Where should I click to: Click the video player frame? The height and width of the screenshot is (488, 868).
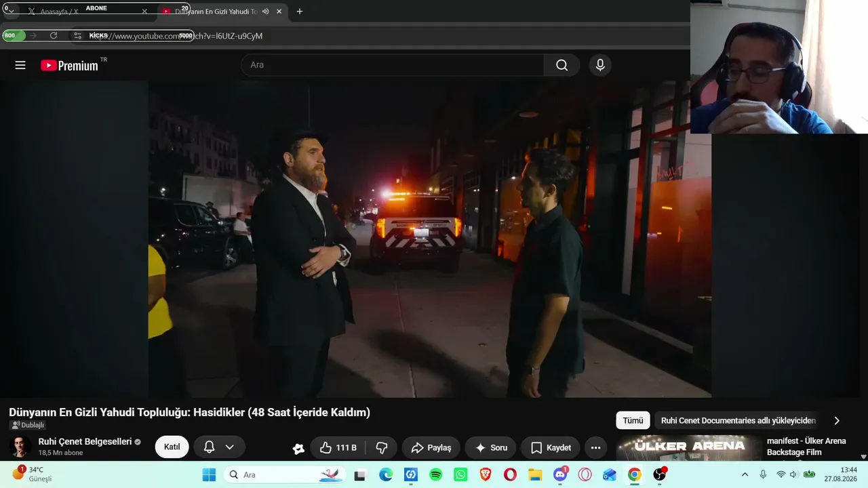point(430,239)
